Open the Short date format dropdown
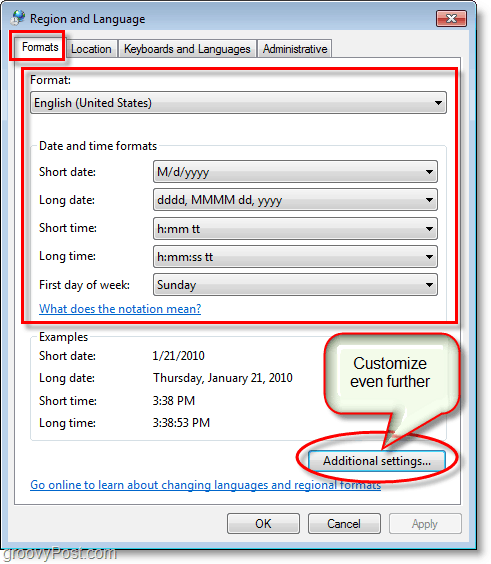491x564 pixels. click(429, 172)
